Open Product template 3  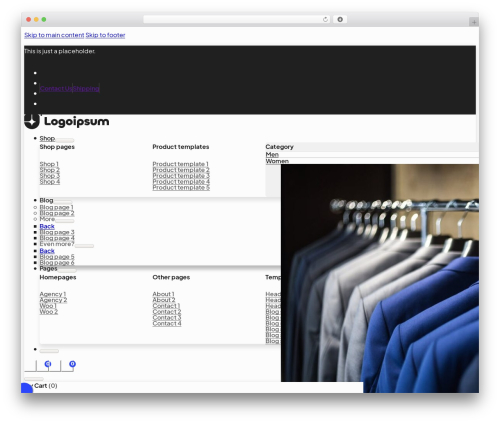tap(181, 176)
